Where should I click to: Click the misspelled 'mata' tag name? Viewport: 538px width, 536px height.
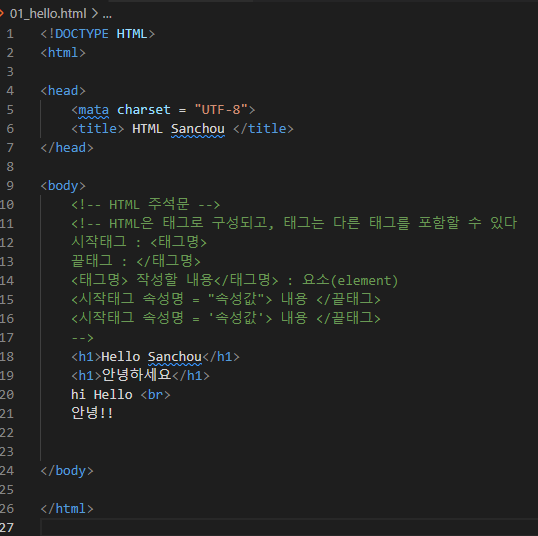coord(94,110)
